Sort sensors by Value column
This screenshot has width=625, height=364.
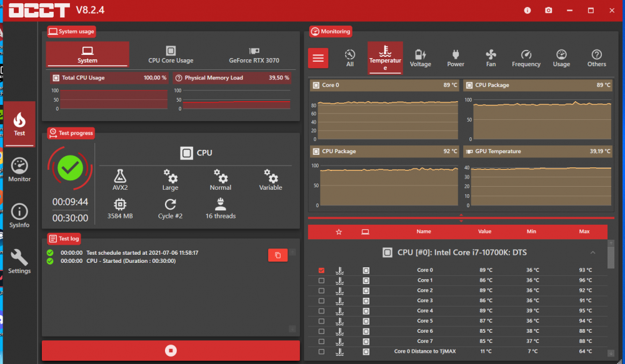point(485,232)
